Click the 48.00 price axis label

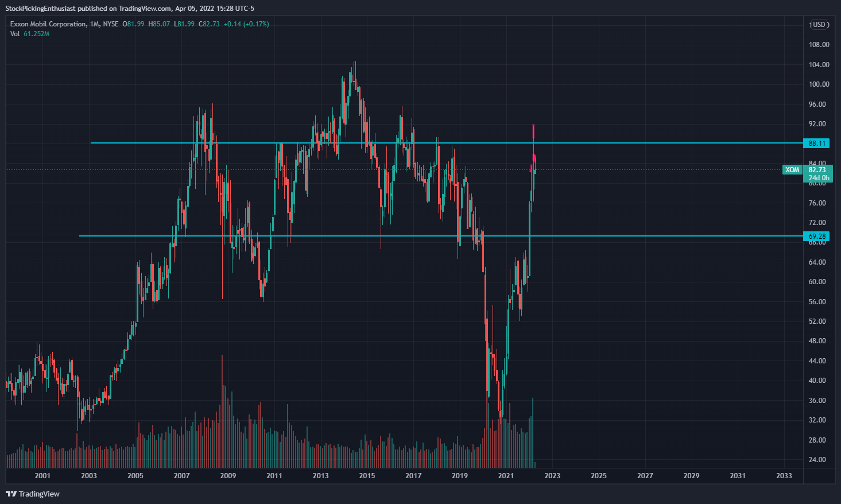[817, 341]
